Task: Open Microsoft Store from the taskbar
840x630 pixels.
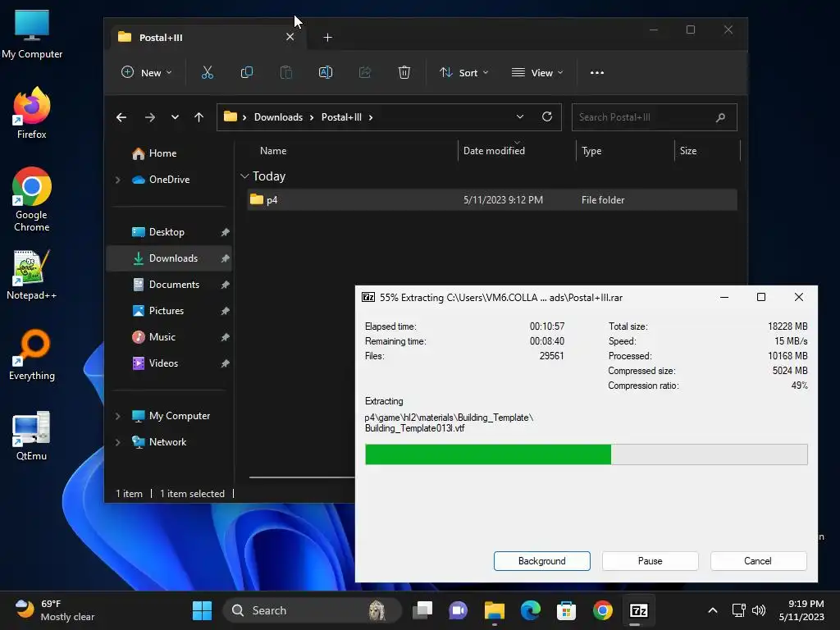Action: pos(566,610)
